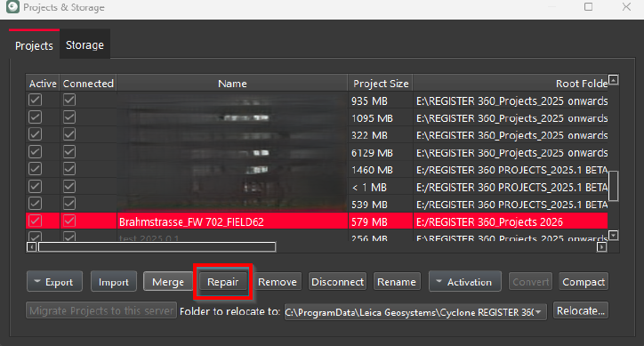This screenshot has width=644, height=346.
Task: Click the Connected column header
Action: pyautogui.click(x=88, y=84)
